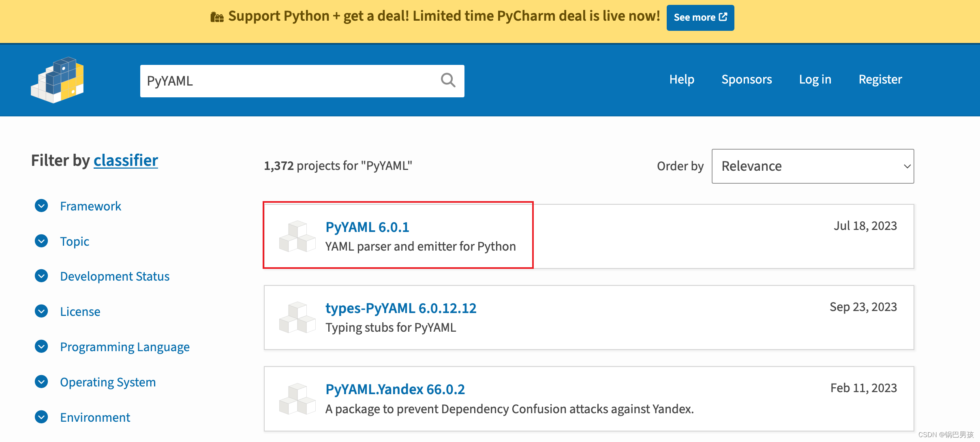Viewport: 980px width, 442px height.
Task: Click the PyPI logo
Action: (57, 80)
